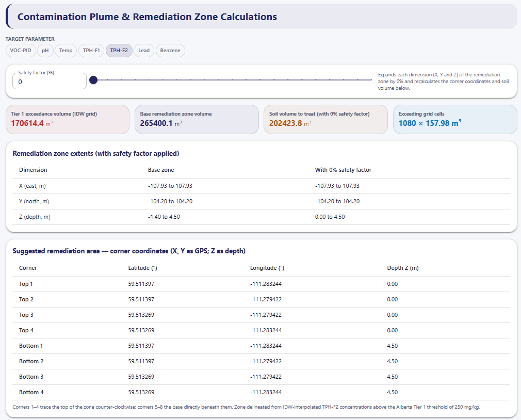Click the Top 3 corner row label

[26, 315]
